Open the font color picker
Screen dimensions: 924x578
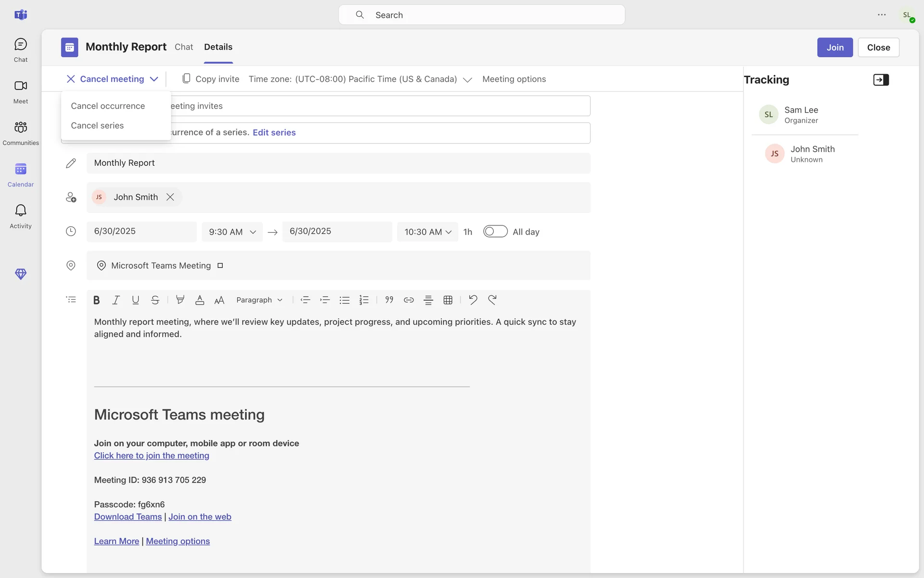click(x=200, y=300)
